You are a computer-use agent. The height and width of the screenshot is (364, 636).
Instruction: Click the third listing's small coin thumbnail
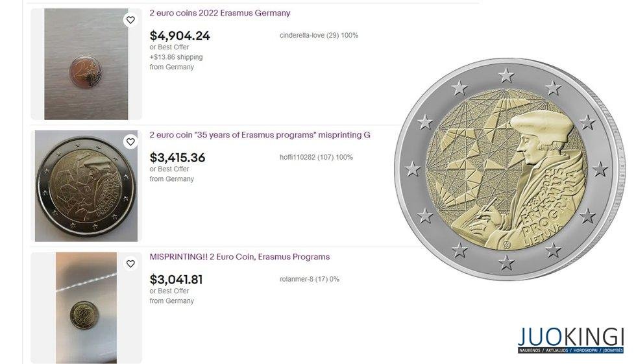[86, 308]
